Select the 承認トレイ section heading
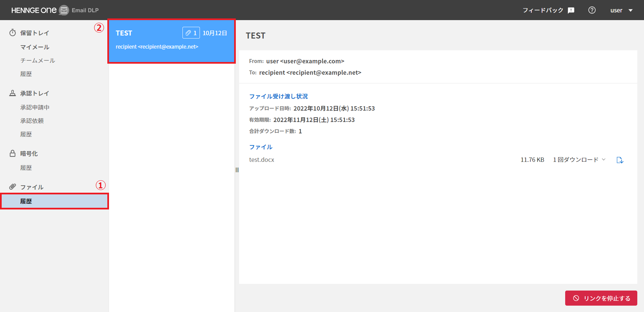The height and width of the screenshot is (312, 644). tap(35, 93)
